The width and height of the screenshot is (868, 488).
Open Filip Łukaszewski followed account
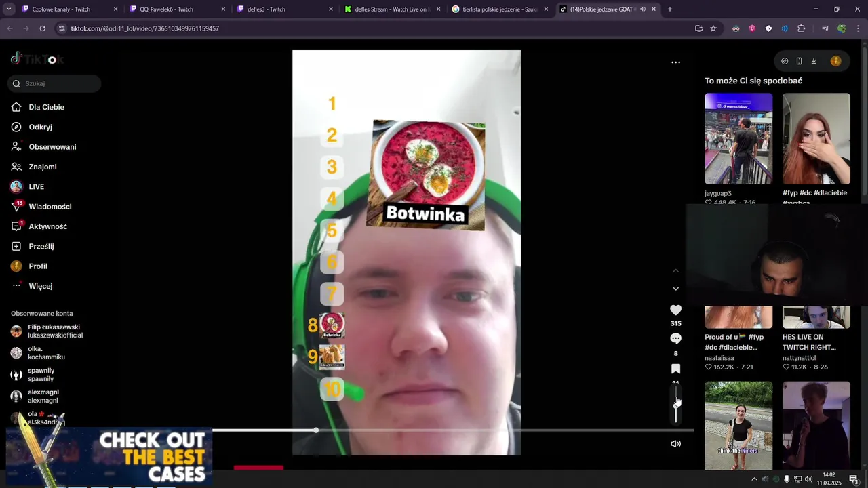tap(47, 331)
